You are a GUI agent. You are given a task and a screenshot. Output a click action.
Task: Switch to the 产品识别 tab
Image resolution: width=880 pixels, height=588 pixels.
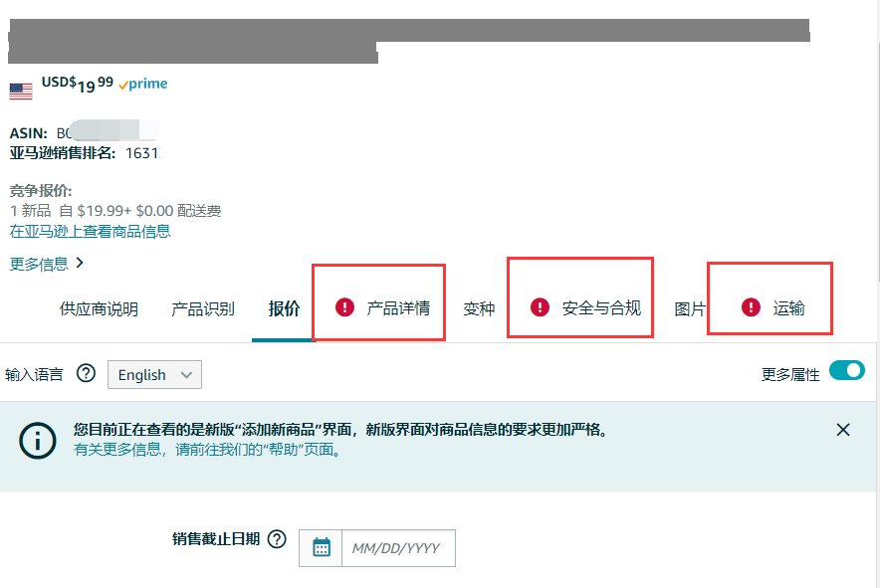click(x=203, y=308)
